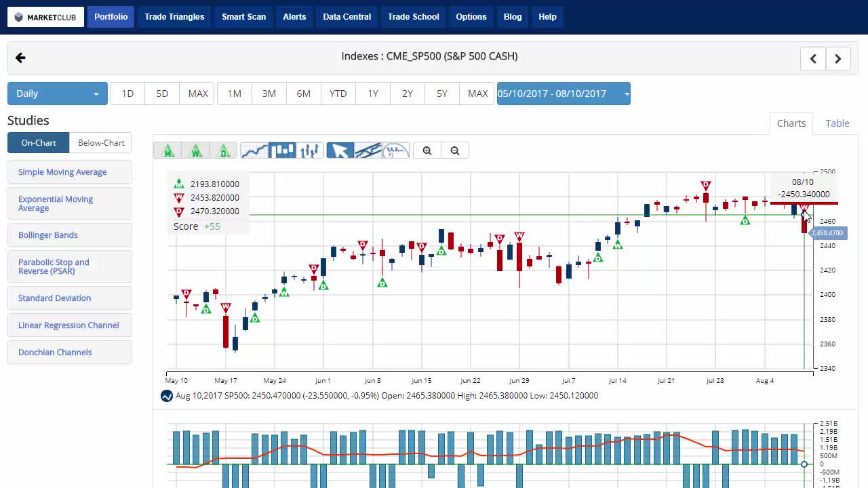Viewport: 868px width, 488px height.
Task: Add Donchian Channels study
Action: pos(70,352)
